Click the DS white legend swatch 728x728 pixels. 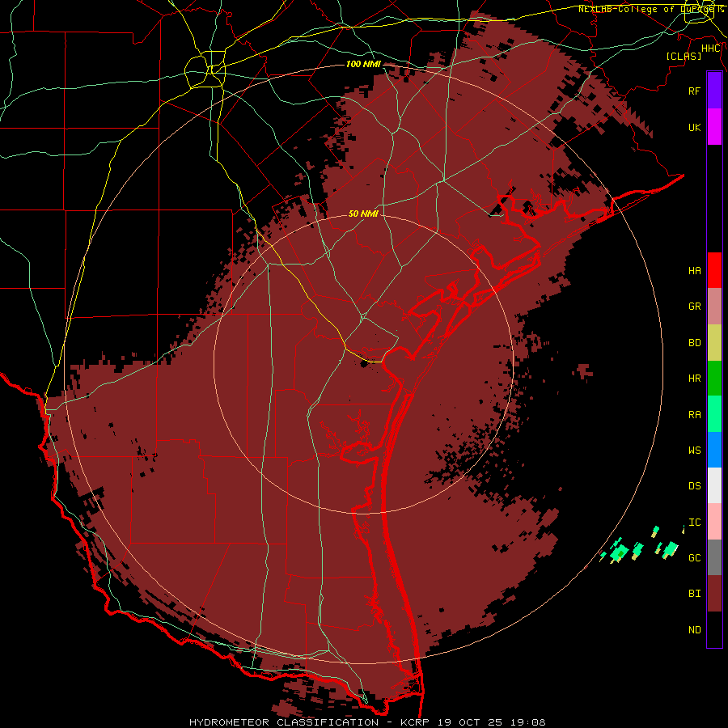[714, 485]
